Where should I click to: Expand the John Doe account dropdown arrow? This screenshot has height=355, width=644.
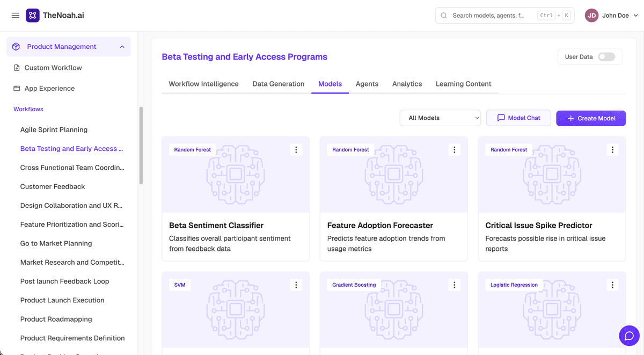(x=636, y=16)
